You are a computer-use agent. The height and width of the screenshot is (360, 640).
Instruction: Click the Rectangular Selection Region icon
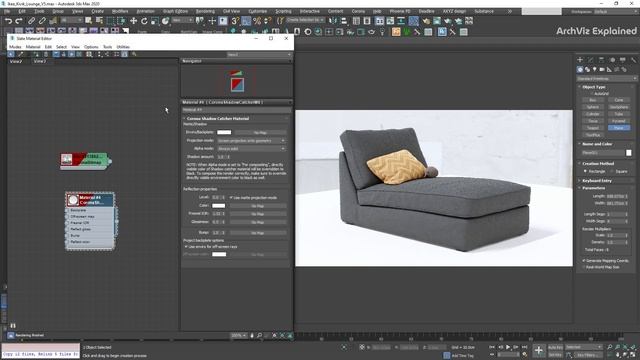[x=110, y=20]
